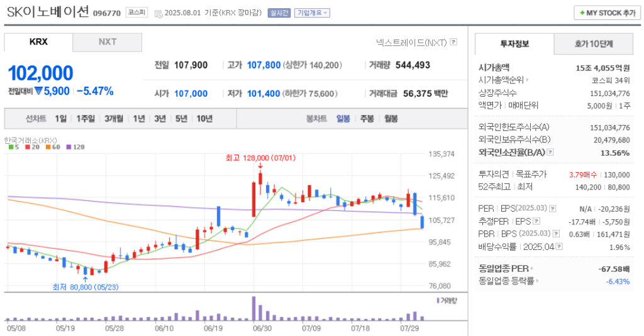Open the 호가10단계 tab
The image size is (644, 336).
[x=594, y=44]
